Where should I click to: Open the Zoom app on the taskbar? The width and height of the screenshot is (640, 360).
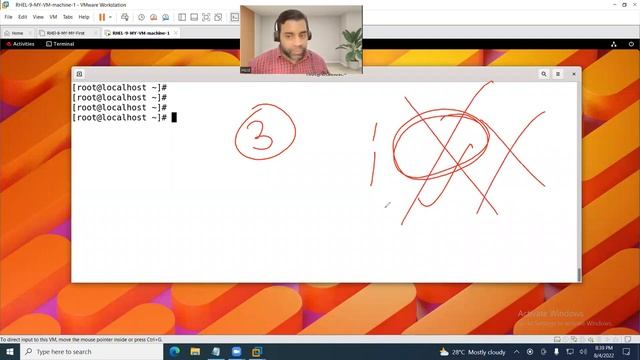pos(236,351)
